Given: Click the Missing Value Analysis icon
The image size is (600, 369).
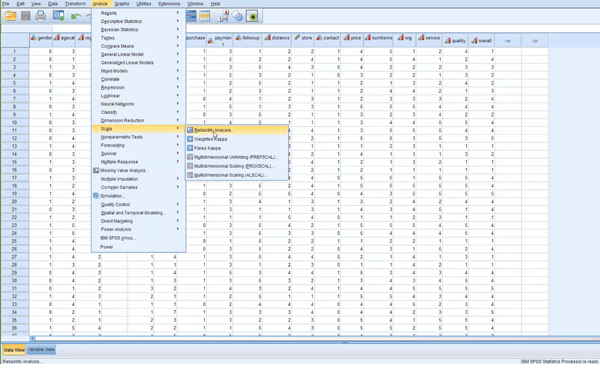Looking at the screenshot, I should pos(96,170).
